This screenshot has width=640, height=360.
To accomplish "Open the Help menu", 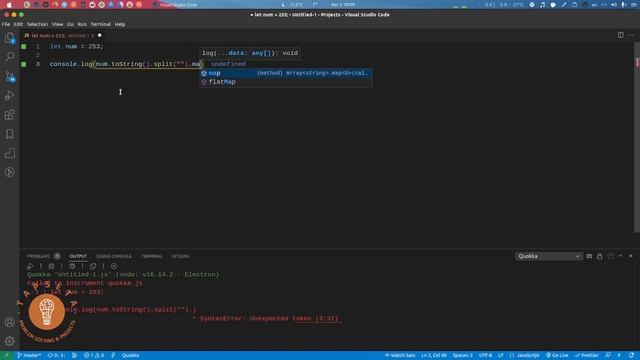I will [120, 24].
